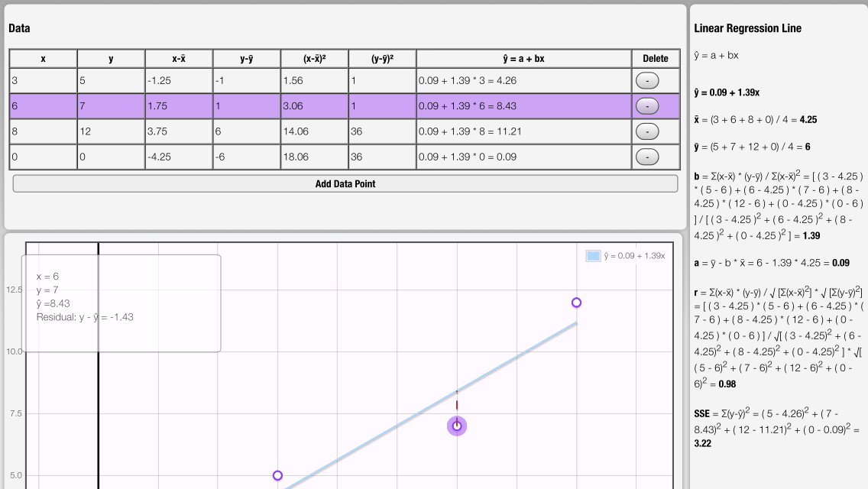Click the cell showing 18.06
This screenshot has width=868, height=489.
(x=315, y=157)
